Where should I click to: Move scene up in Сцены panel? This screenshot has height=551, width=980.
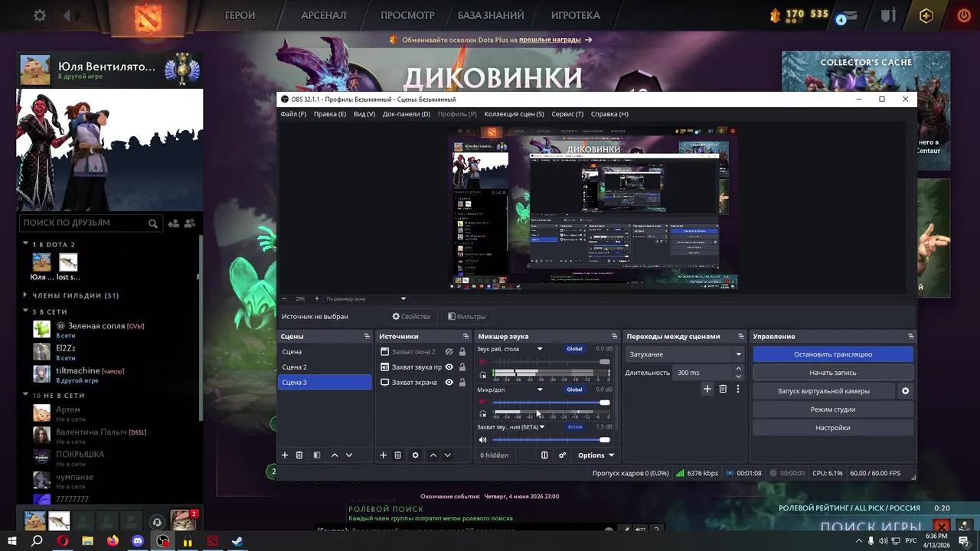click(335, 455)
